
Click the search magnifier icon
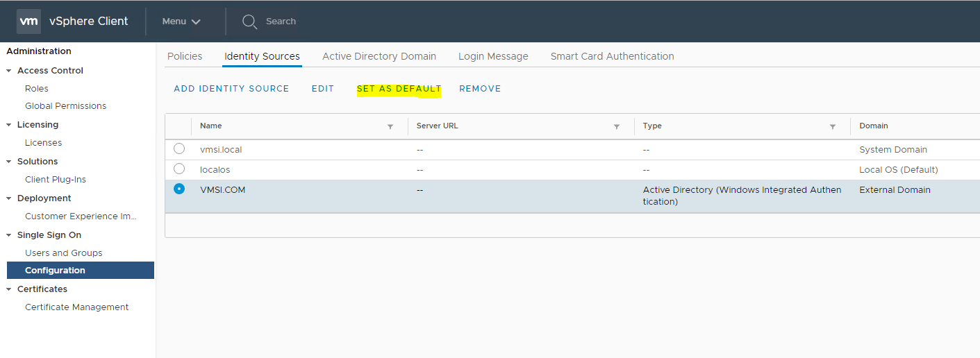pos(249,22)
